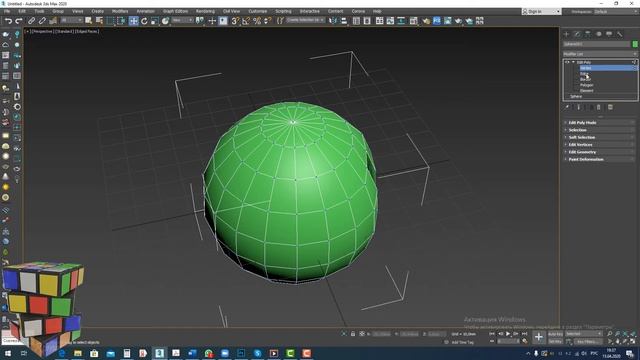Expand the Edit Vertices rollout

pos(599,144)
